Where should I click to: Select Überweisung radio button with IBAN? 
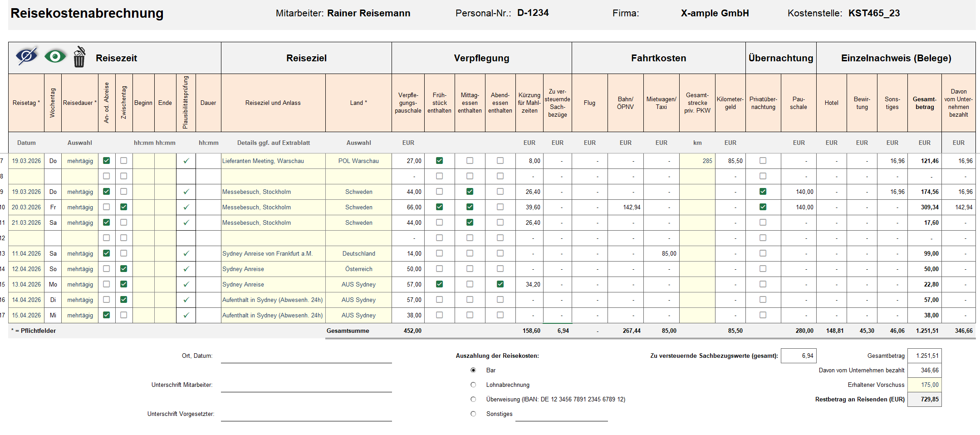473,400
